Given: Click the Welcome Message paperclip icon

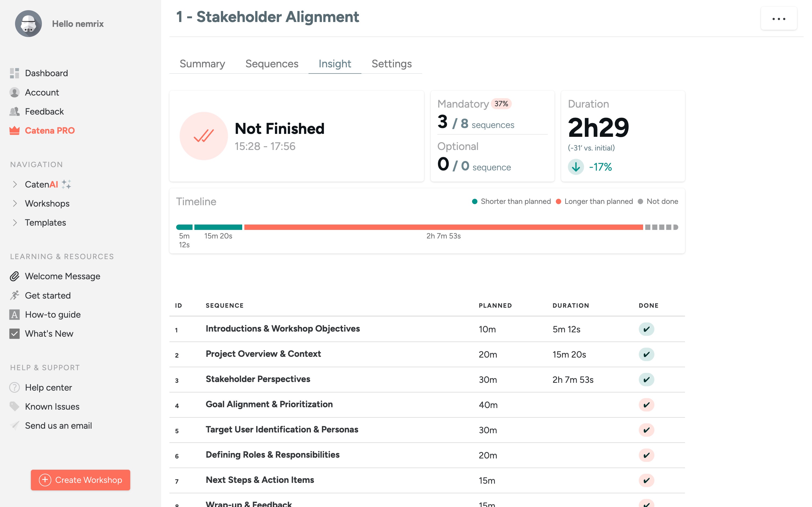Looking at the screenshot, I should pos(15,276).
